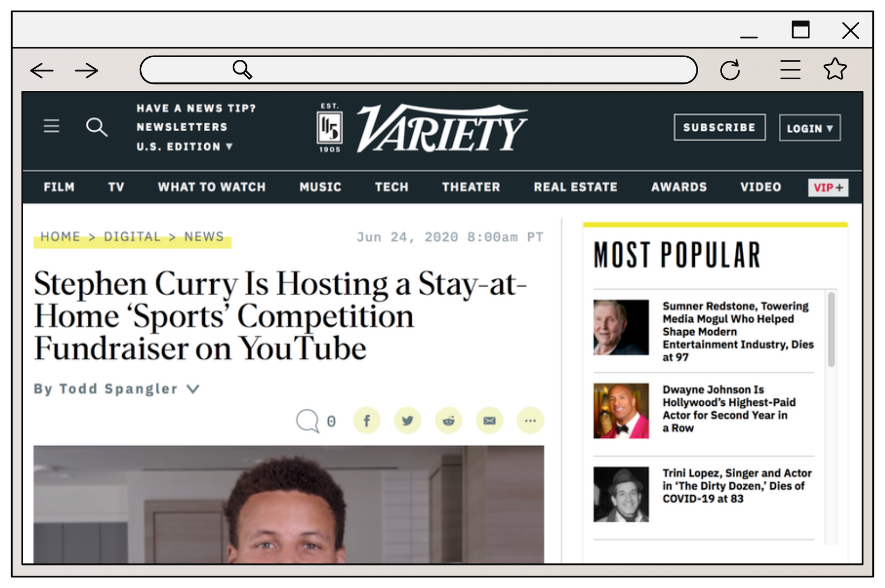Go to Digital breadcrumb
This screenshot has height=588, width=885.
(132, 237)
